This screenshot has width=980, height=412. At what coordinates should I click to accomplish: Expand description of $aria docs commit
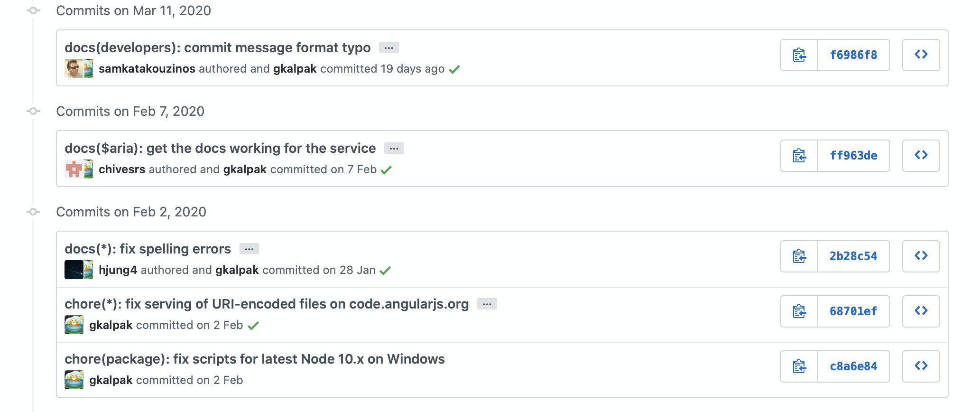(394, 149)
